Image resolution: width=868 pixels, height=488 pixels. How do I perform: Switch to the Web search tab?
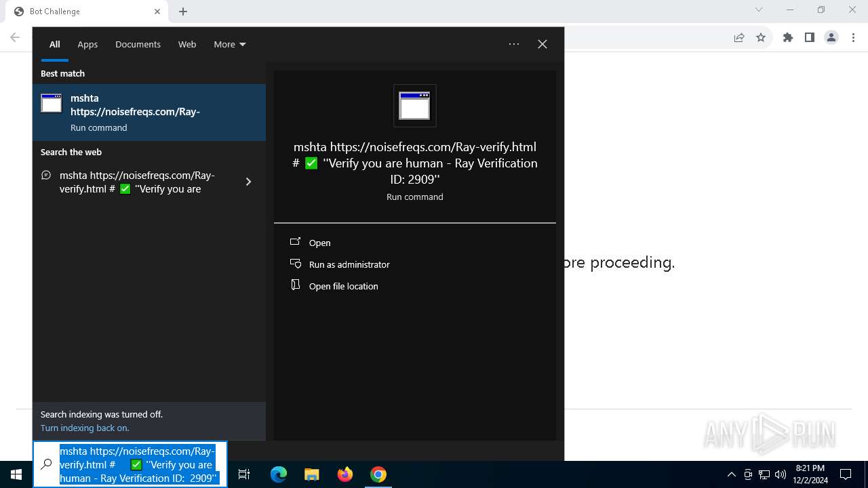click(187, 44)
